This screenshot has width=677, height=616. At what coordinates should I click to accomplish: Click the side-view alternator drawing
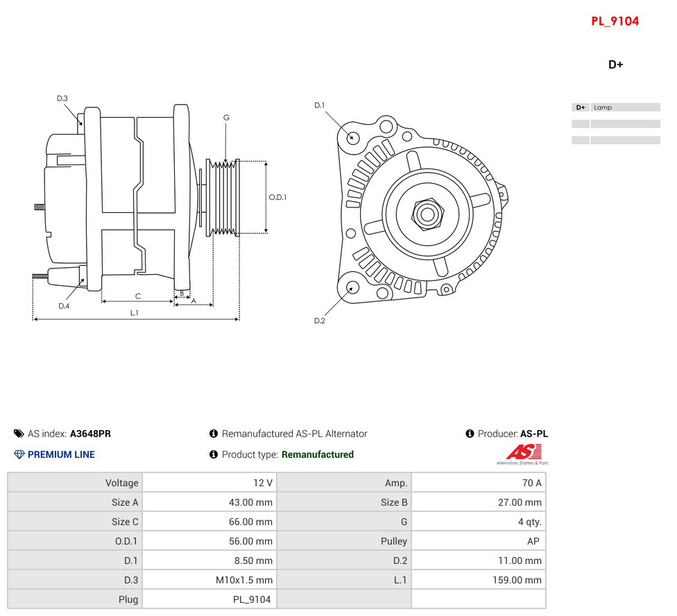tap(137, 198)
